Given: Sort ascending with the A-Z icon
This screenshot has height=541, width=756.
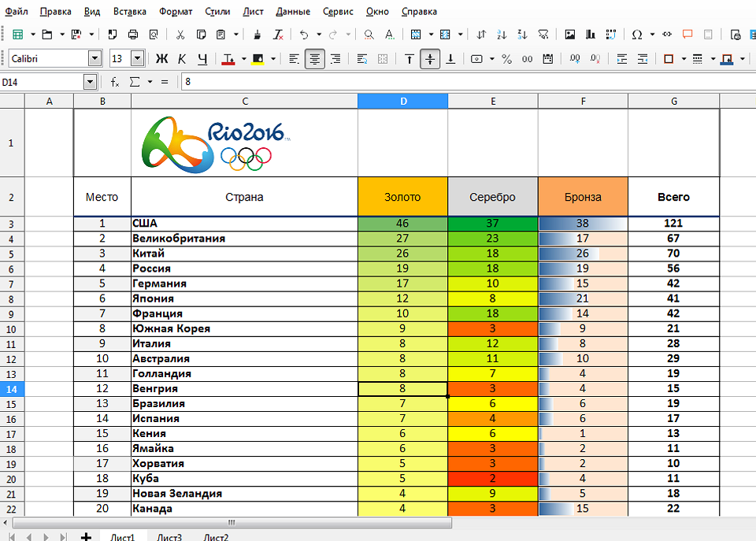Looking at the screenshot, I should coord(502,35).
